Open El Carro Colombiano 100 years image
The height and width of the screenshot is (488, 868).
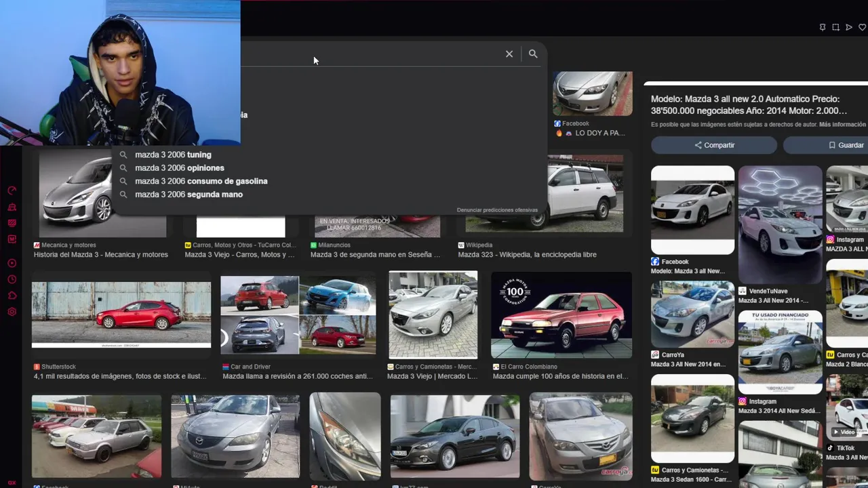coord(561,315)
